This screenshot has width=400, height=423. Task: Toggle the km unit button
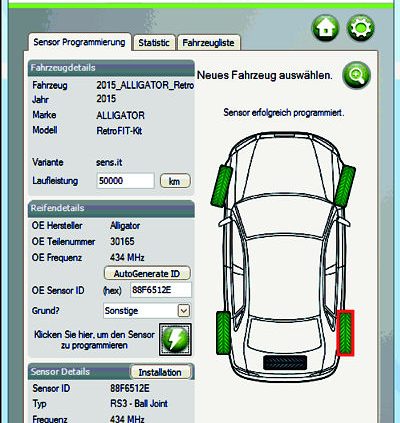tap(175, 181)
